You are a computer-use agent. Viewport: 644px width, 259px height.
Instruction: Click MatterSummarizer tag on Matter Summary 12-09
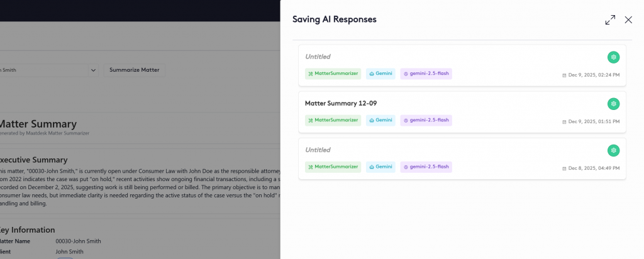click(333, 120)
